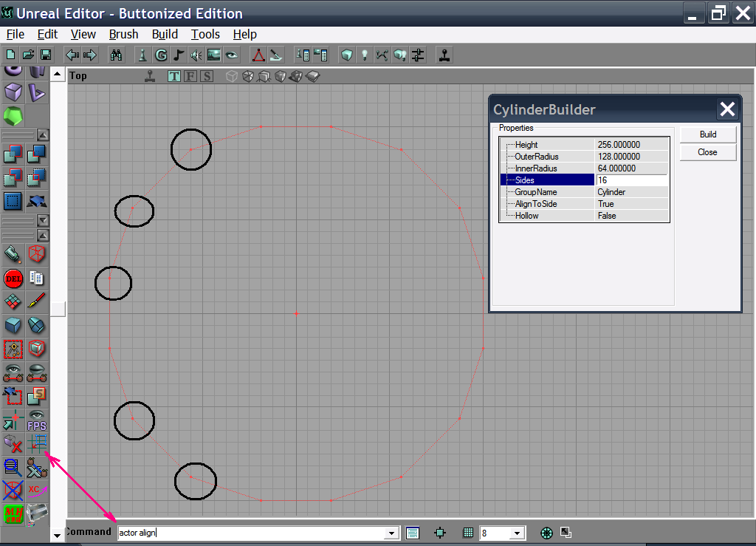
Task: Open the music browser note icon
Action: (x=179, y=55)
